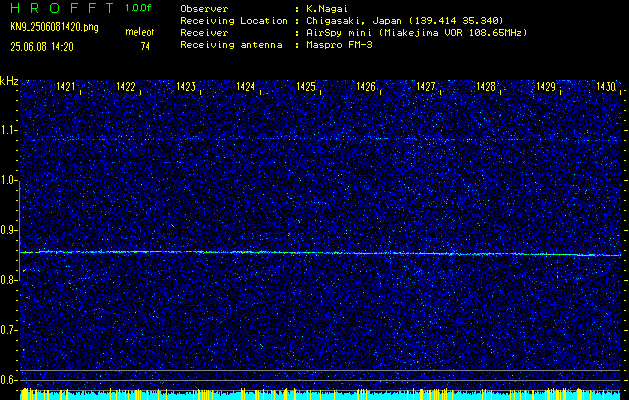Click the 0.8 frequency axis label
629x400 pixels.
pyautogui.click(x=8, y=280)
